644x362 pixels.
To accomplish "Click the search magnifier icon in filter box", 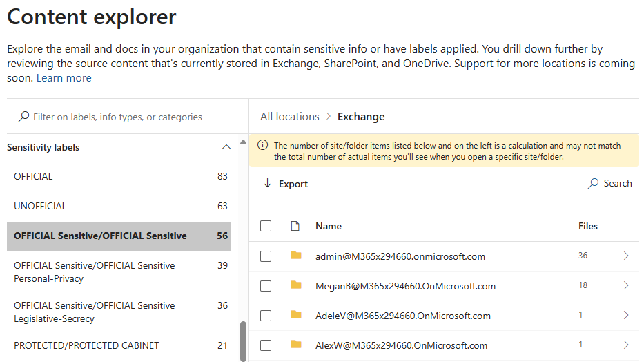I will 23,117.
